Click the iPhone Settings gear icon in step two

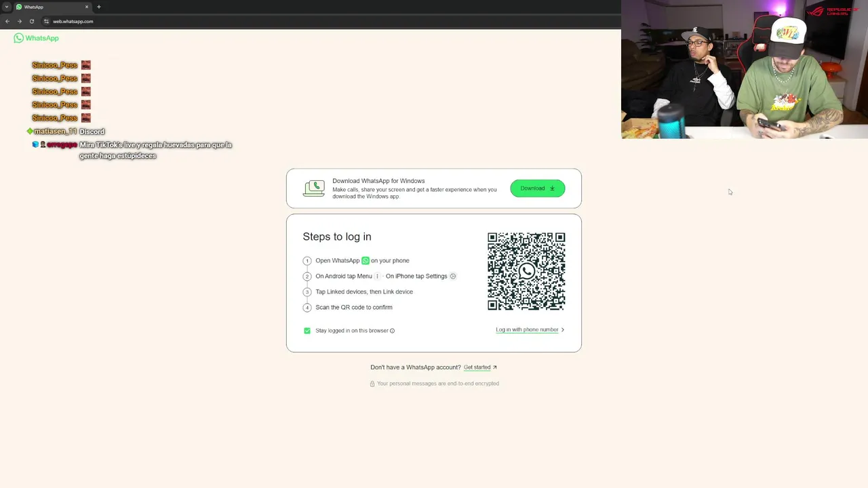click(453, 277)
